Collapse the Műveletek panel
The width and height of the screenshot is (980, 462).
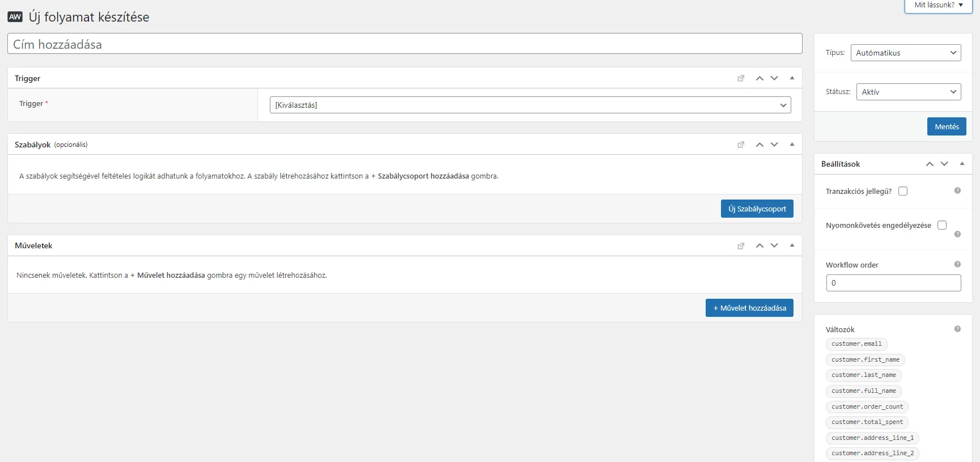click(792, 245)
